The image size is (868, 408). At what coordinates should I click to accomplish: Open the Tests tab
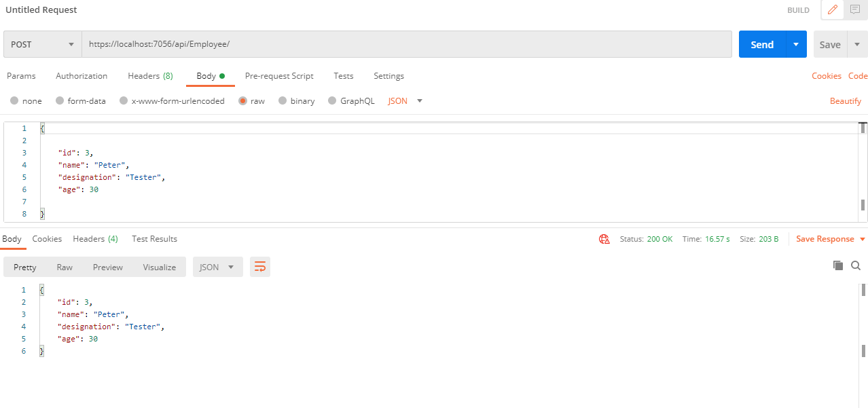(x=343, y=75)
